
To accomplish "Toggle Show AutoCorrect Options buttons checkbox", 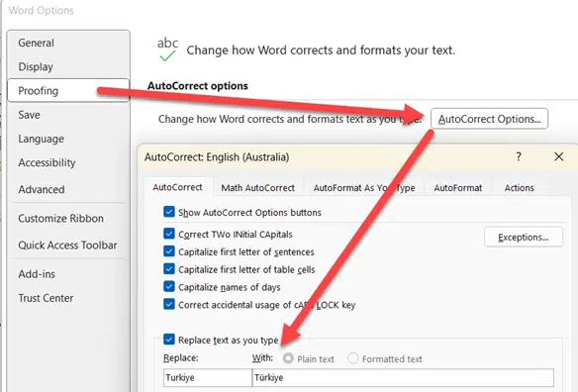I will pyautogui.click(x=169, y=212).
